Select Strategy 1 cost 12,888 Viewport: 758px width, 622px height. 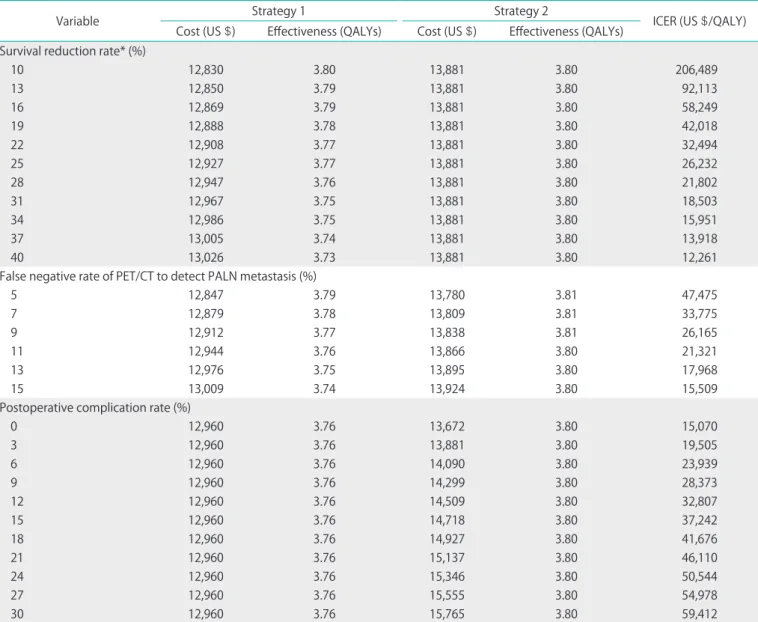(x=206, y=126)
